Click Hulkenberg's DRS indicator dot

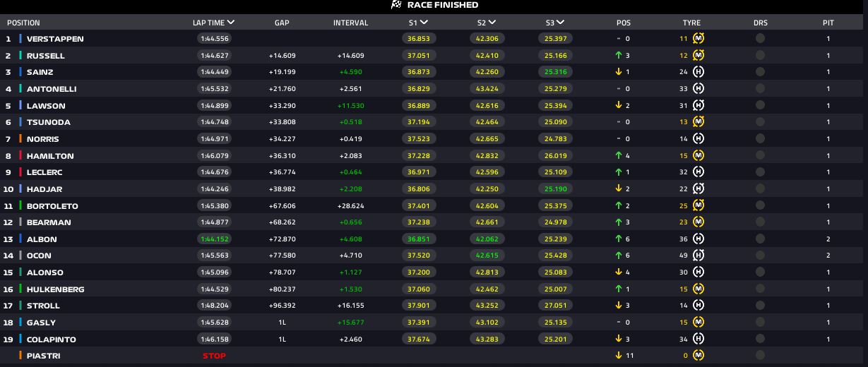[760, 289]
